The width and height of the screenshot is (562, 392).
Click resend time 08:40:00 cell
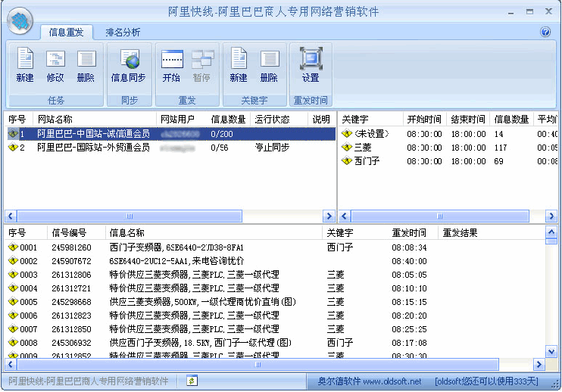pos(409,260)
